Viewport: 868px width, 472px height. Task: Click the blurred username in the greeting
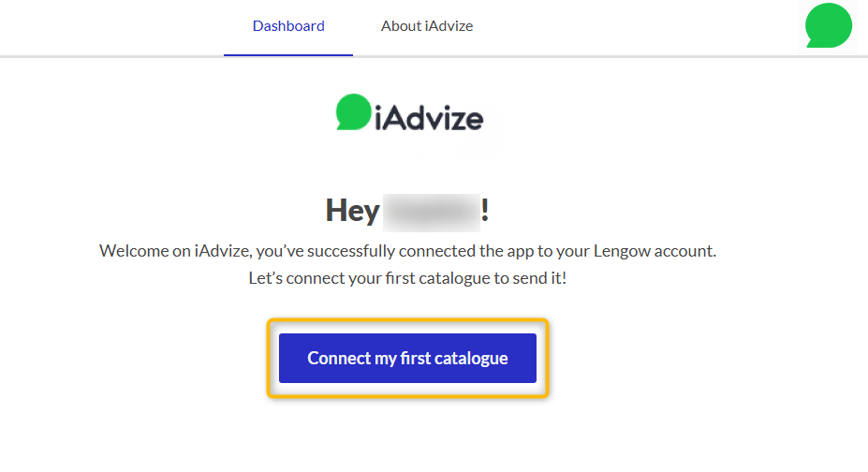(x=431, y=211)
